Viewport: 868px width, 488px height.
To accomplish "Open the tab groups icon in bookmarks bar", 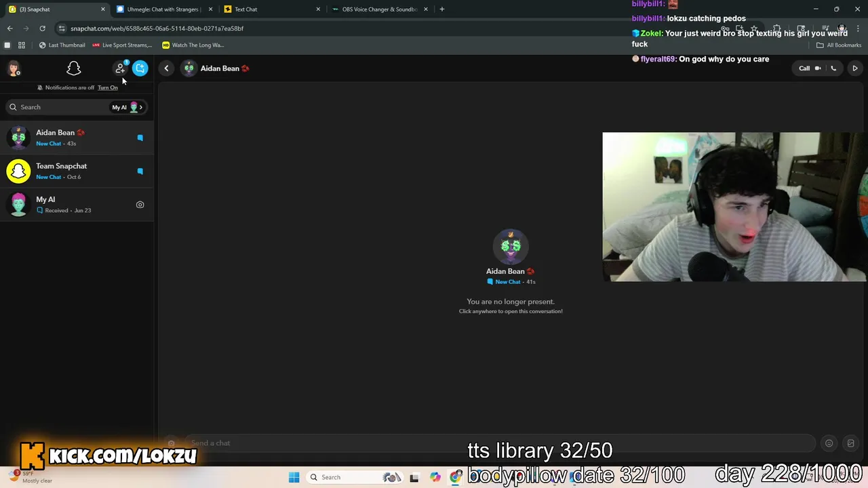I will click(7, 45).
